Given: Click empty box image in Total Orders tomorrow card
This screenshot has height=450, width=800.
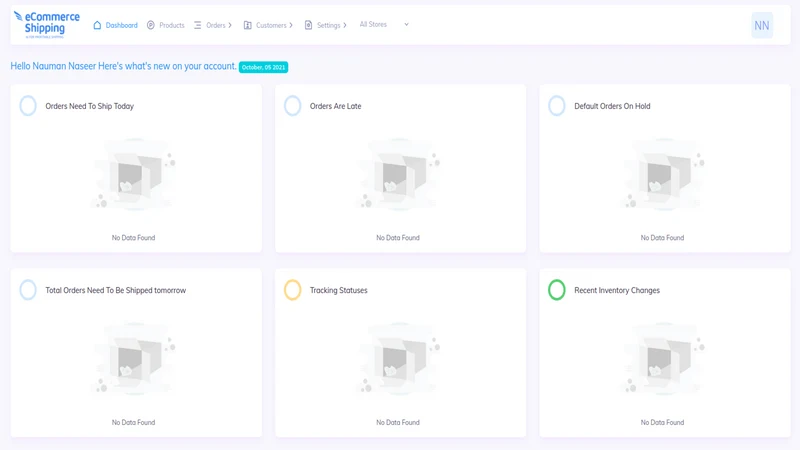Looking at the screenshot, I should [x=134, y=359].
